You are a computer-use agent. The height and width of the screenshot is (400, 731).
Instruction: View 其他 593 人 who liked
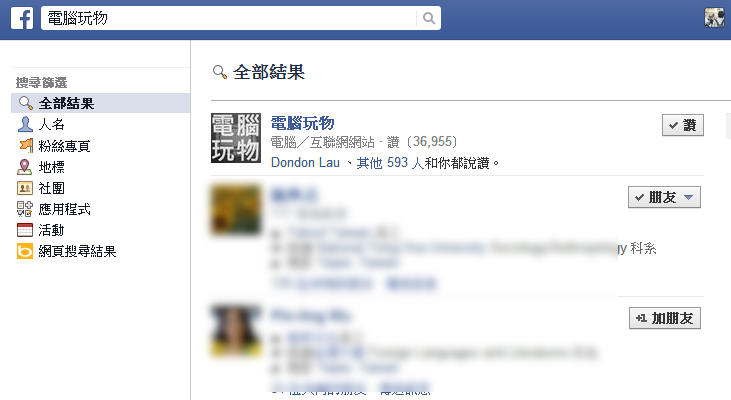[x=390, y=162]
